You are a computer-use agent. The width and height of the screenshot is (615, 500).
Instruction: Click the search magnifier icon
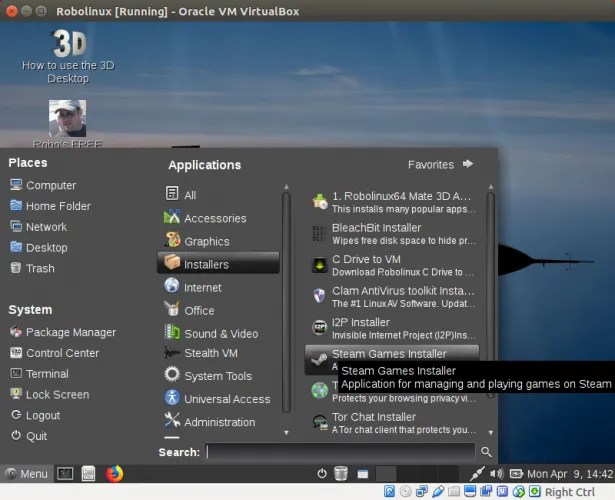click(486, 452)
